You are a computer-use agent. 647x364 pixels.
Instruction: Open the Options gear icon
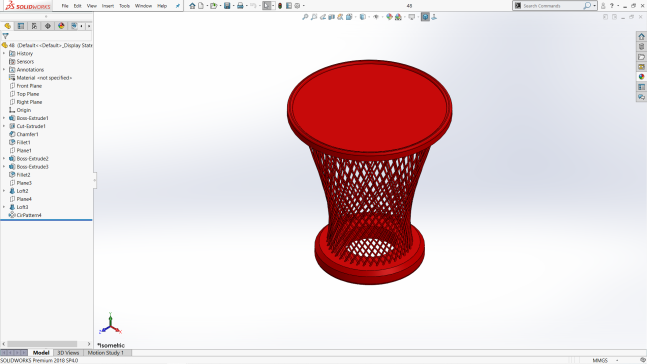click(x=297, y=6)
